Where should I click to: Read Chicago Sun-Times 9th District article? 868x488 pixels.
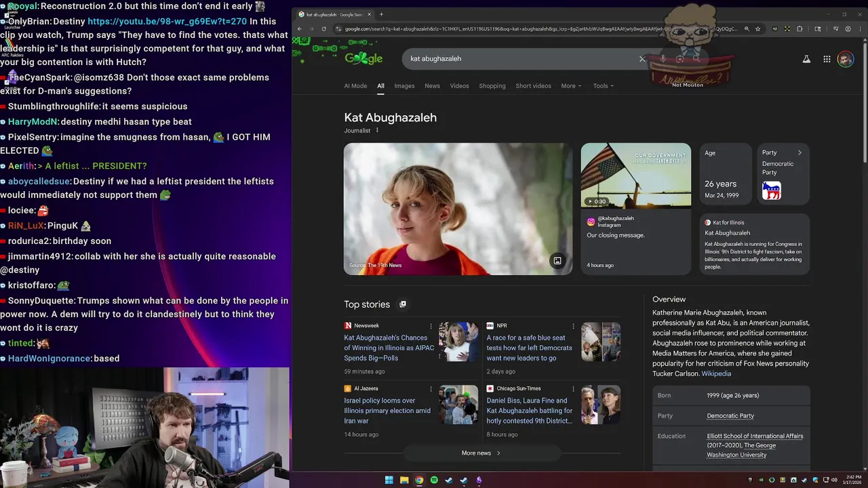tap(530, 411)
